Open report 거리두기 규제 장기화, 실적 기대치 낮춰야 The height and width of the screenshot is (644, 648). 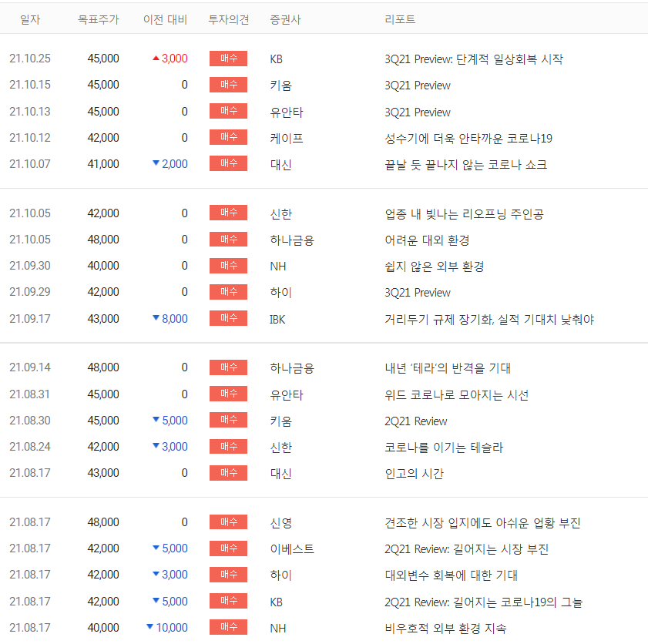point(489,319)
